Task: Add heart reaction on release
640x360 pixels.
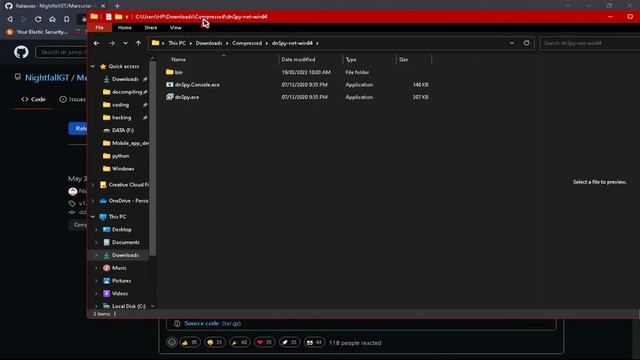Action: coord(265,342)
